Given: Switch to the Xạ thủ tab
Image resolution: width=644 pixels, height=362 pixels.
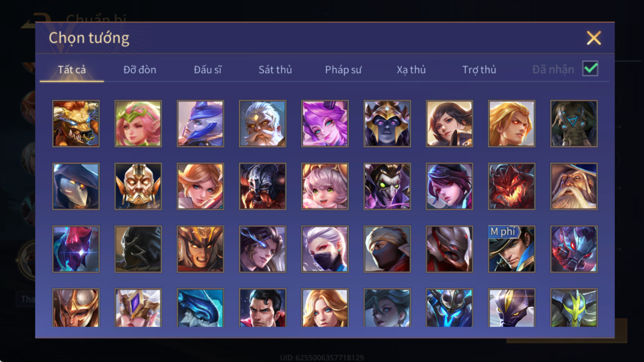Looking at the screenshot, I should (411, 70).
